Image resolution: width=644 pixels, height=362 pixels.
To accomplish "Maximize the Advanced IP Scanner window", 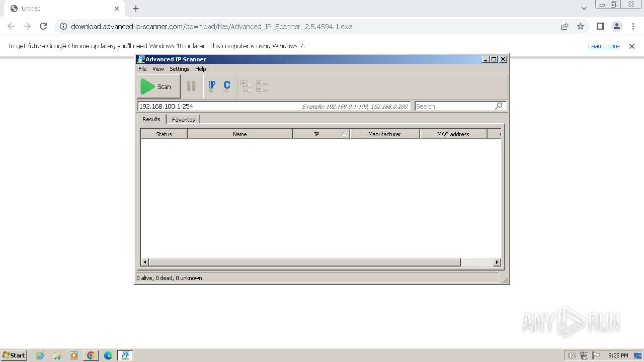I will pyautogui.click(x=494, y=59).
